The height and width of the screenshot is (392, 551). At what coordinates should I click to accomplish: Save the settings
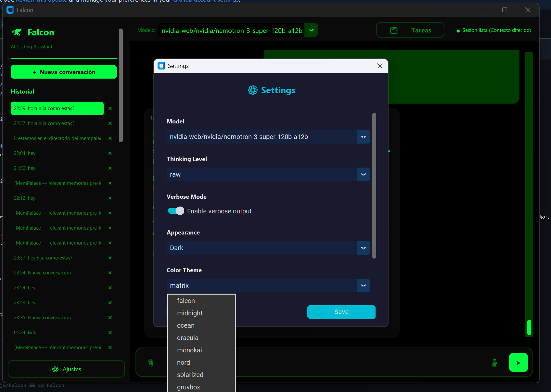pos(341,312)
